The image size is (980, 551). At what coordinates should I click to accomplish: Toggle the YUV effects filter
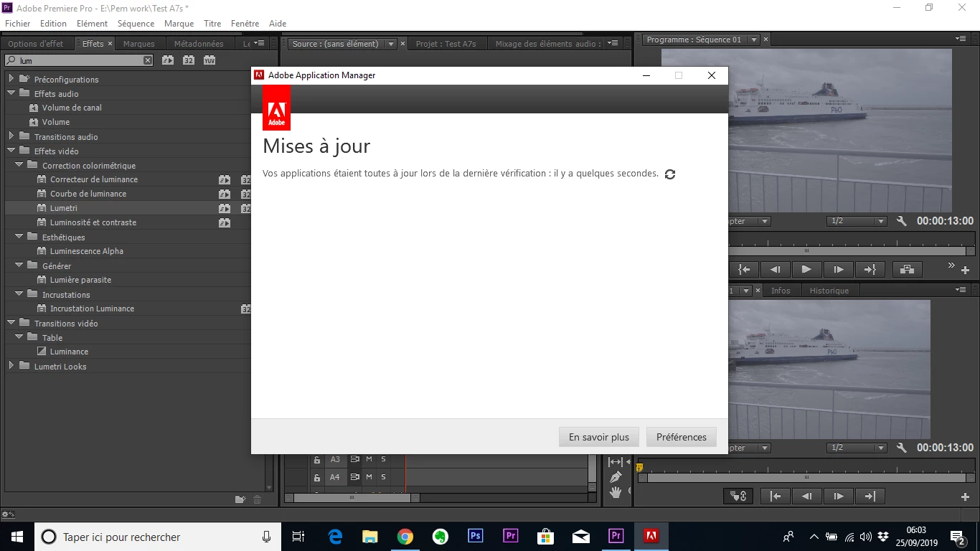[x=209, y=60]
